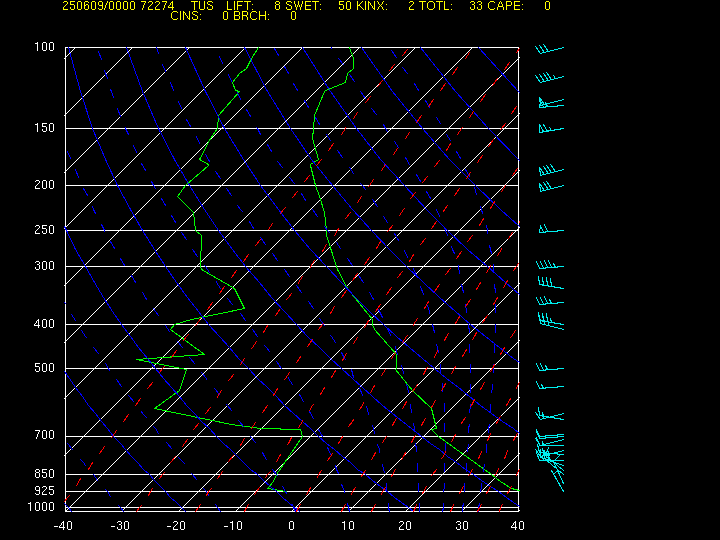
Task: Click the 700 pressure level label
Action: [x=45, y=435]
